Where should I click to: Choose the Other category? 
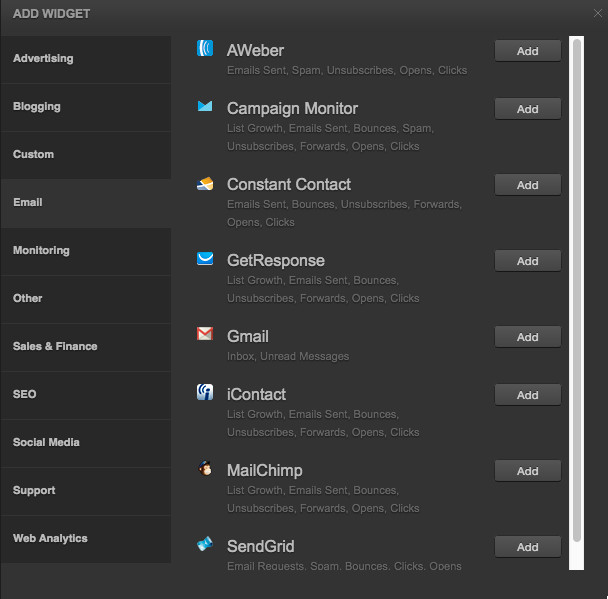(86, 299)
